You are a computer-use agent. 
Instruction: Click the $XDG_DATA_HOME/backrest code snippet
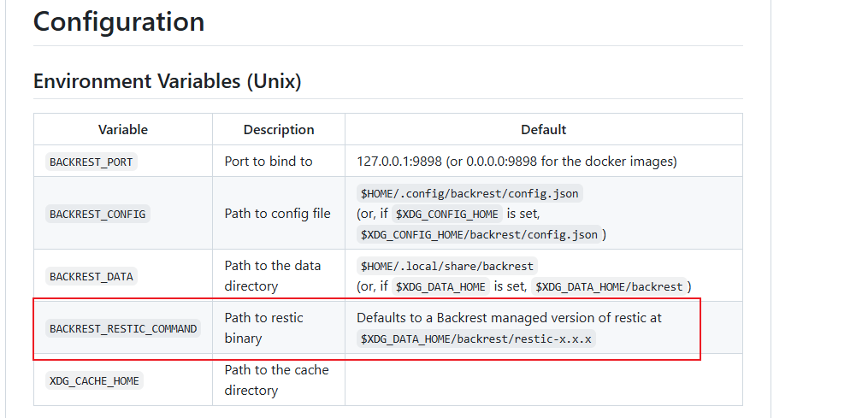pyautogui.click(x=609, y=286)
